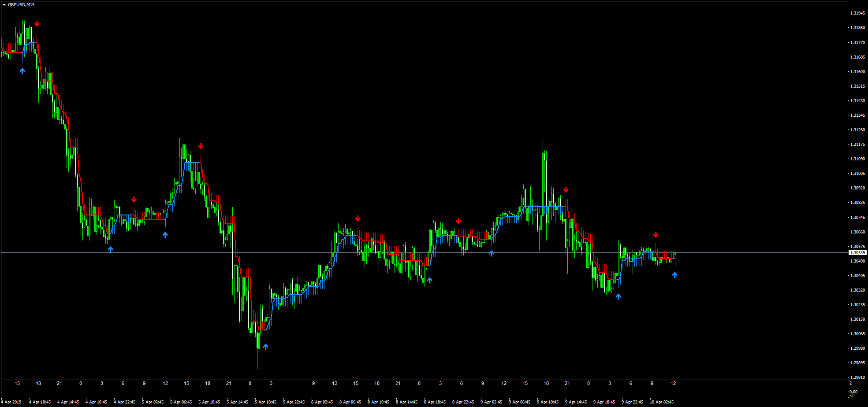
Task: Click the 1.31945 price scale label
Action: point(857,13)
